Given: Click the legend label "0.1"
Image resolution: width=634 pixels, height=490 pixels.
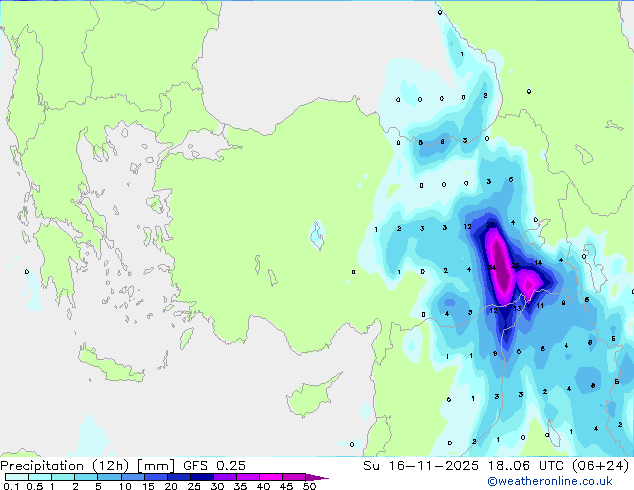Looking at the screenshot, I should tap(11, 486).
